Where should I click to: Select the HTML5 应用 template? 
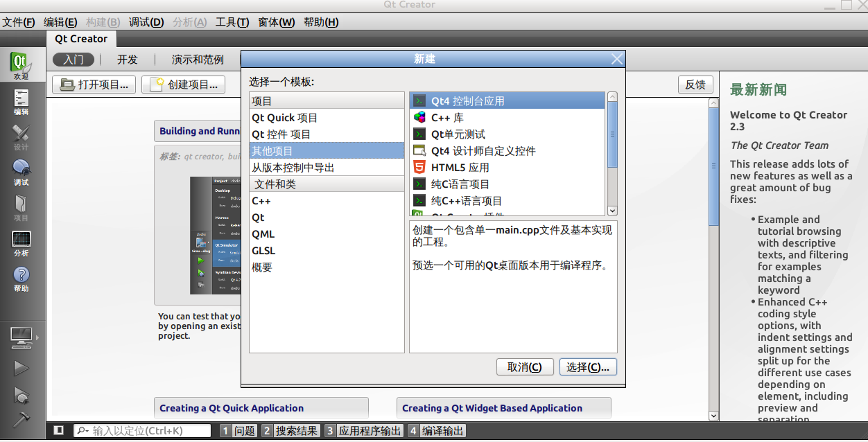tap(507, 168)
